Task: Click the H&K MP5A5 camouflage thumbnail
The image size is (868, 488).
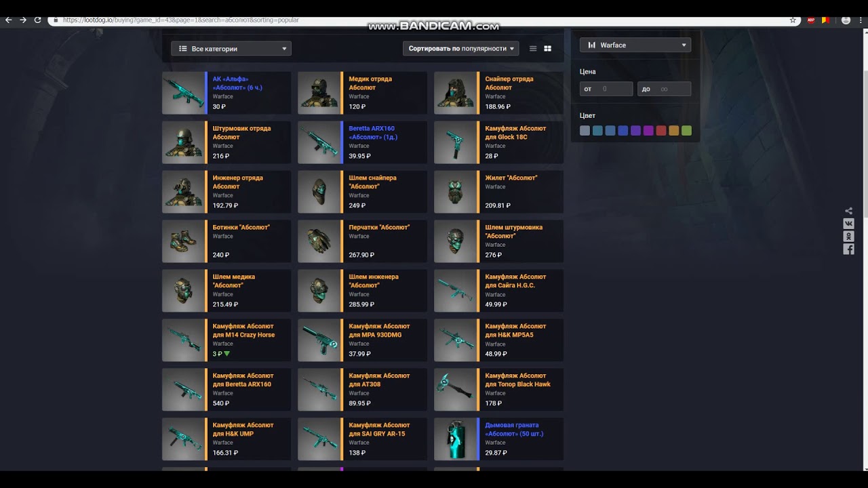Action: (x=455, y=340)
